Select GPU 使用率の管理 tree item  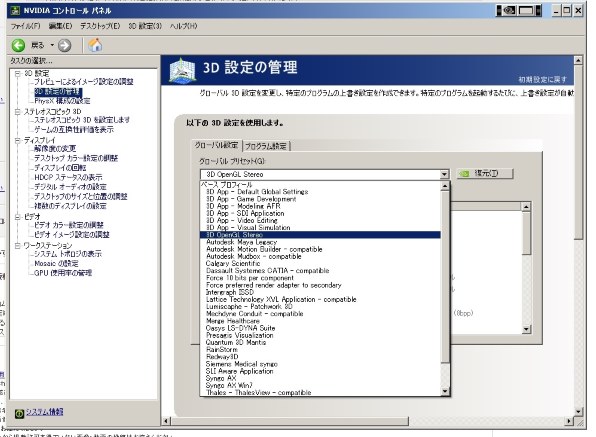tap(63, 273)
